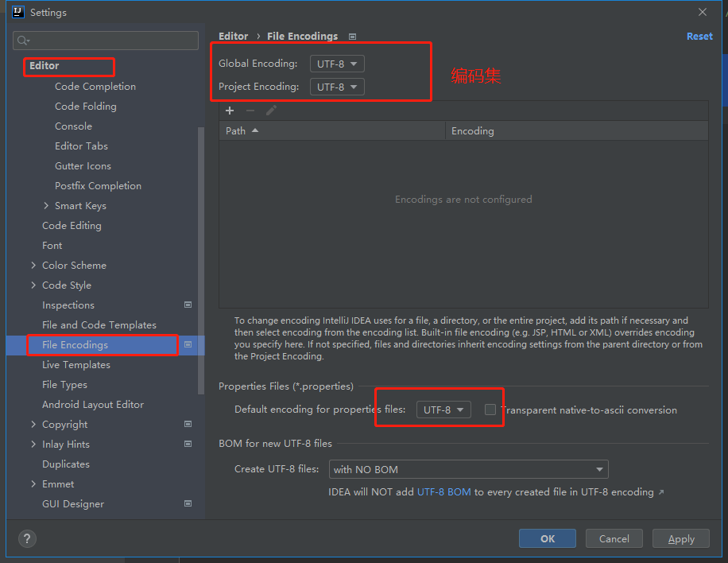Image resolution: width=728 pixels, height=563 pixels.
Task: Click the search magnifier icon in settings
Action: pyautogui.click(x=23, y=41)
